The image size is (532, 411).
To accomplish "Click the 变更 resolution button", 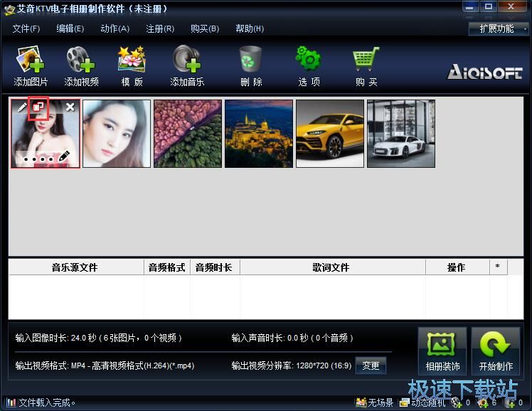I will pos(371,365).
